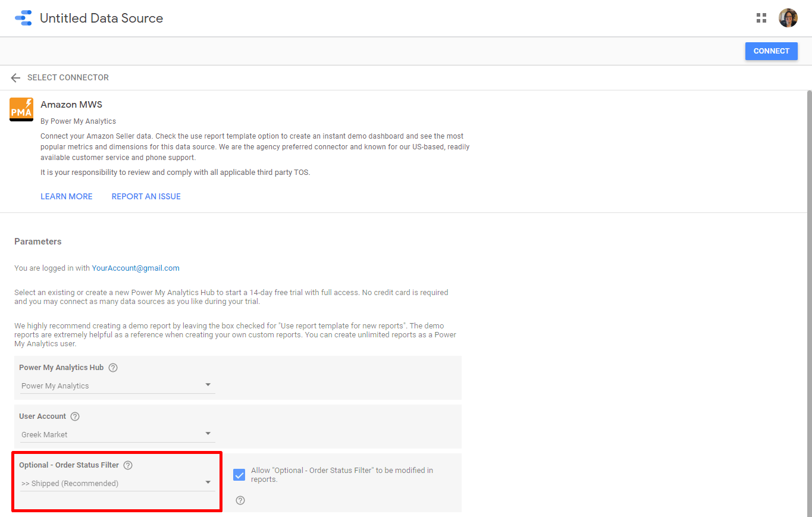
Task: Click the Data Studio logo icon
Action: (23, 18)
